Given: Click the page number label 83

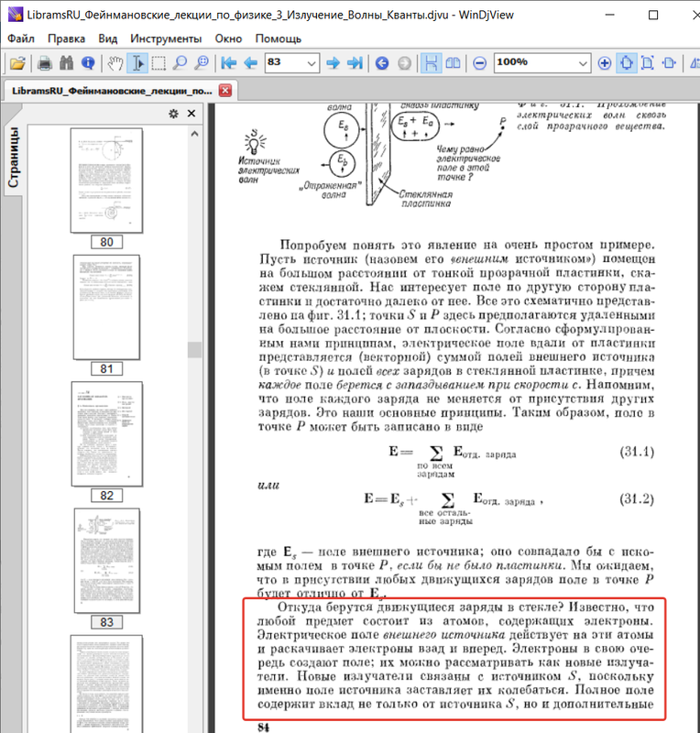Looking at the screenshot, I should 106,622.
